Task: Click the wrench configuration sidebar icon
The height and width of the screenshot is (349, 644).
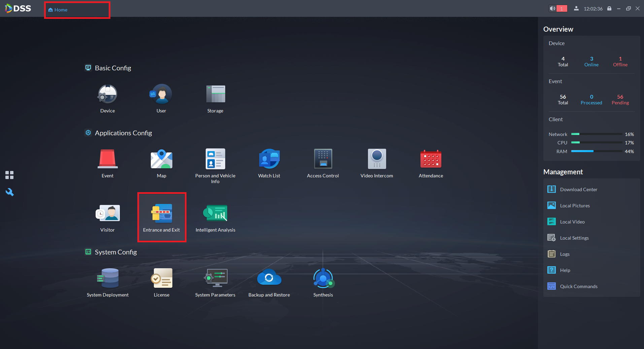Action: [9, 192]
